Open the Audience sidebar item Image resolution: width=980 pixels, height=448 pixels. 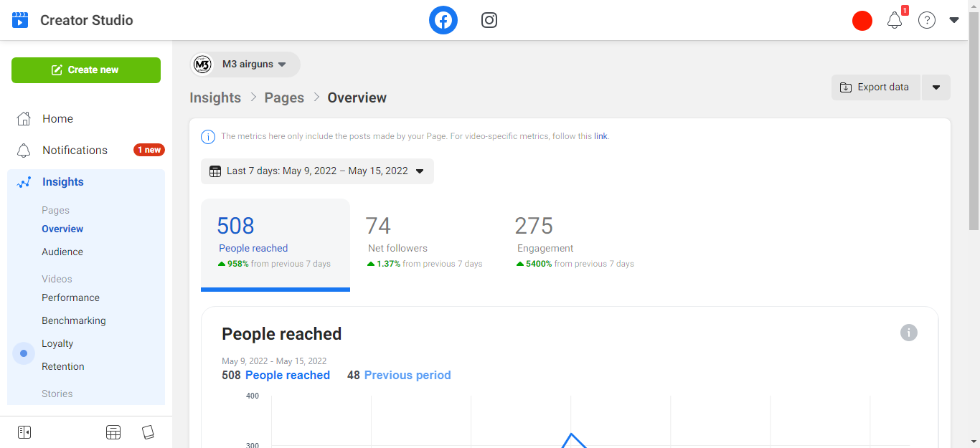point(62,252)
